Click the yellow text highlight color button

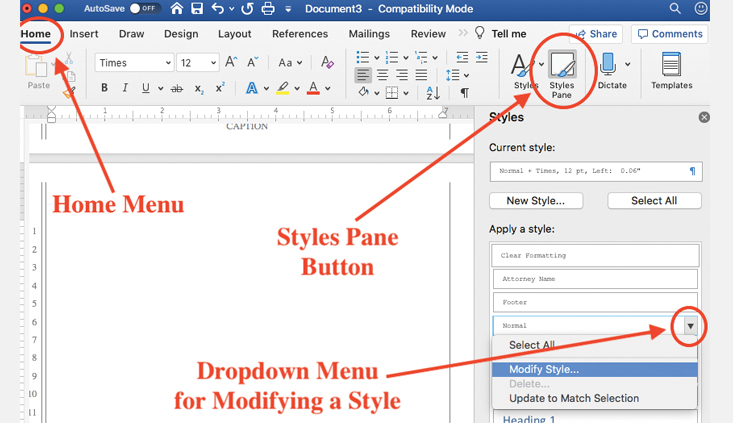(x=284, y=89)
